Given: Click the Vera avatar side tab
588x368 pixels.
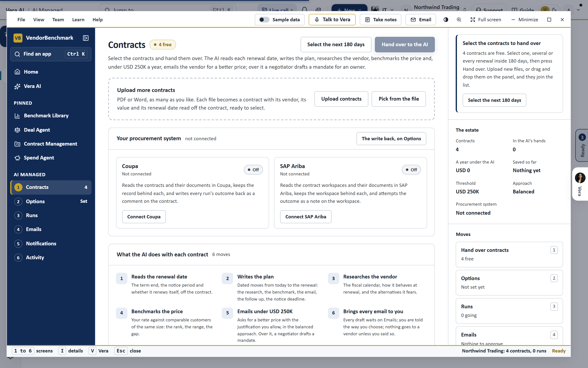Looking at the screenshot, I should pyautogui.click(x=580, y=184).
